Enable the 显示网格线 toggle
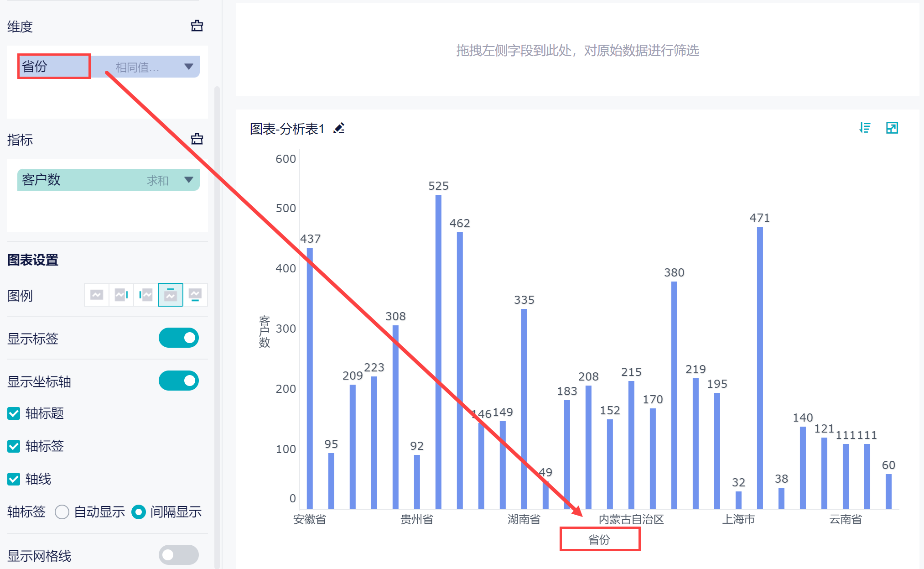 point(179,555)
